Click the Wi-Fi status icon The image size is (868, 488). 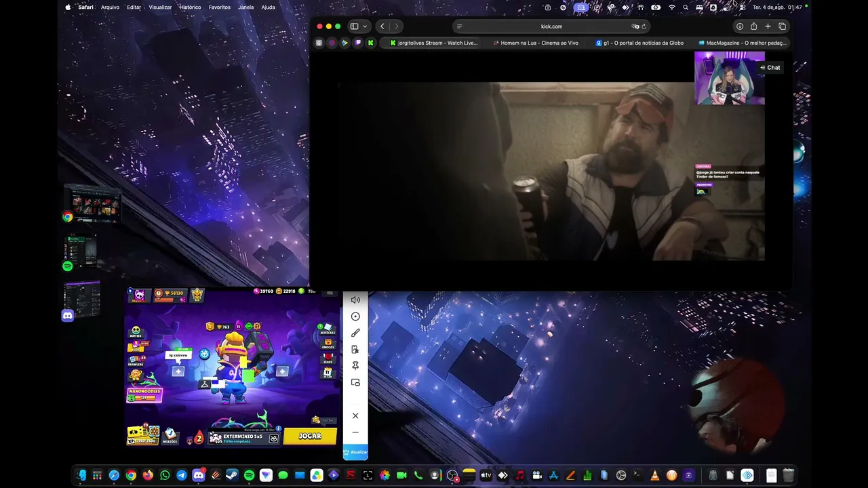coord(672,7)
